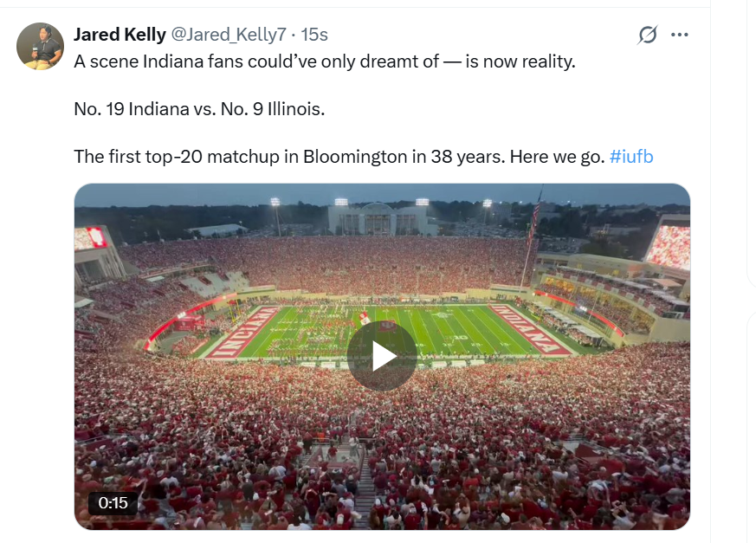Open the Grok actions icon on the post
756x543 pixels.
(x=647, y=35)
